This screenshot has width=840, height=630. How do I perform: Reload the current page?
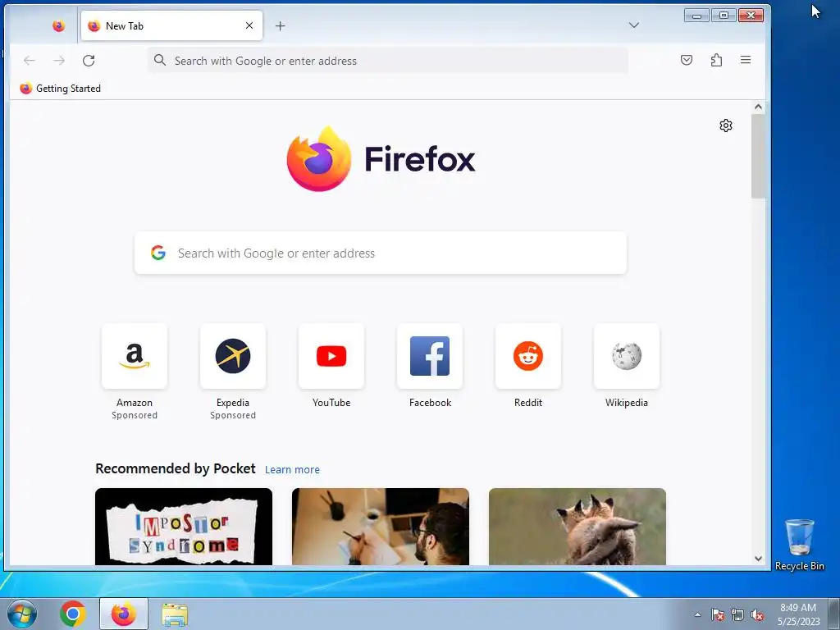click(89, 61)
